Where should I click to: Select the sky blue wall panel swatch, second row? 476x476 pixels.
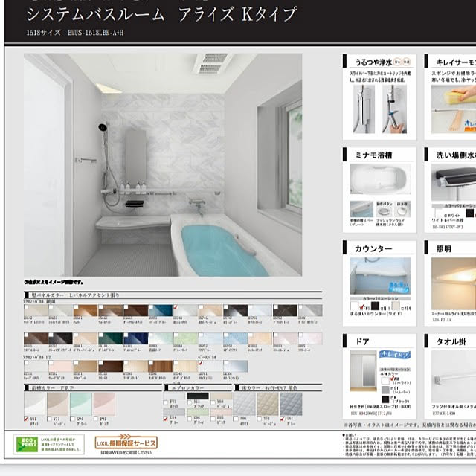click(235, 338)
